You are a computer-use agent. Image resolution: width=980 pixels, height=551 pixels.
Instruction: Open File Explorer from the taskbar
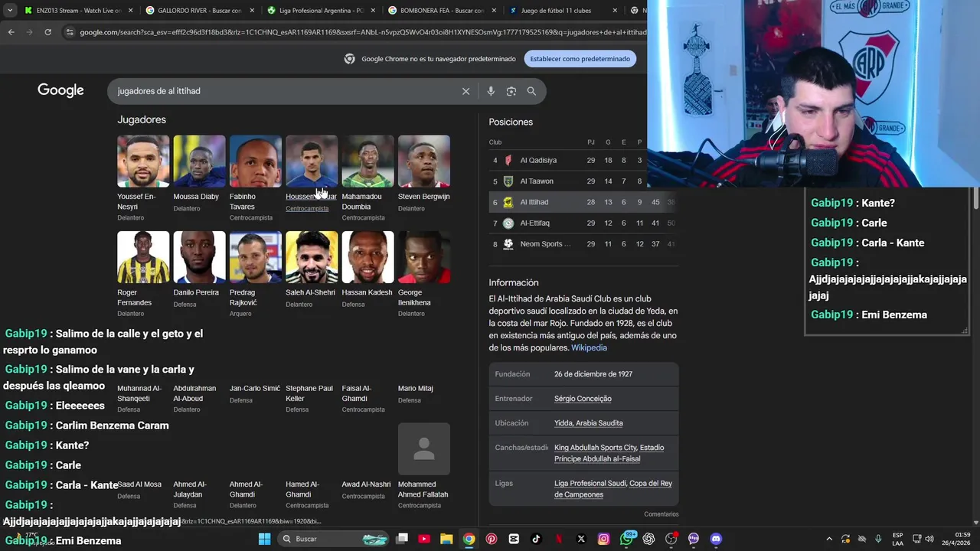click(x=446, y=539)
